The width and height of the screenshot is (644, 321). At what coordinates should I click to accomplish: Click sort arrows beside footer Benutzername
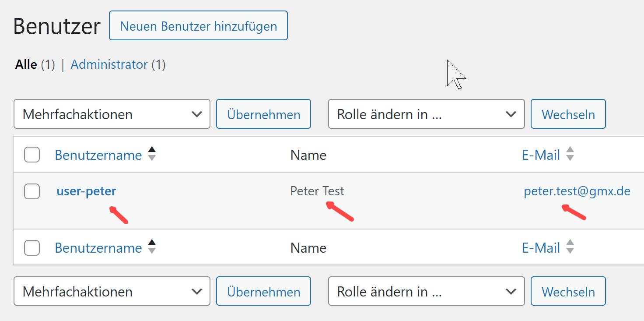tap(152, 247)
